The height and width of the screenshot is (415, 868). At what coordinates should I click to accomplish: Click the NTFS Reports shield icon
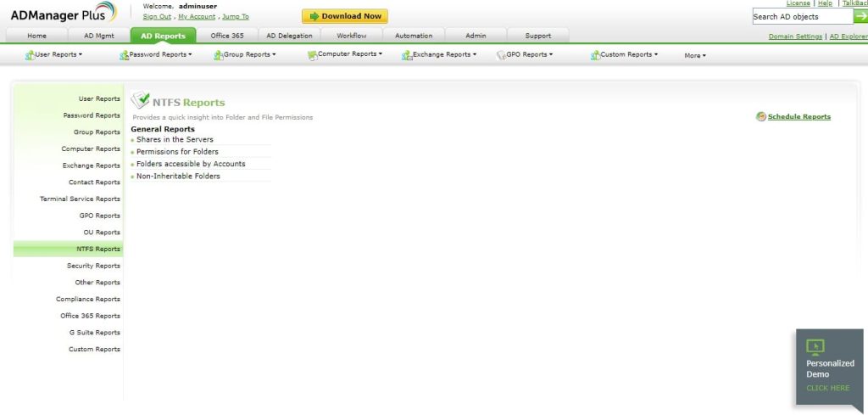(x=141, y=101)
